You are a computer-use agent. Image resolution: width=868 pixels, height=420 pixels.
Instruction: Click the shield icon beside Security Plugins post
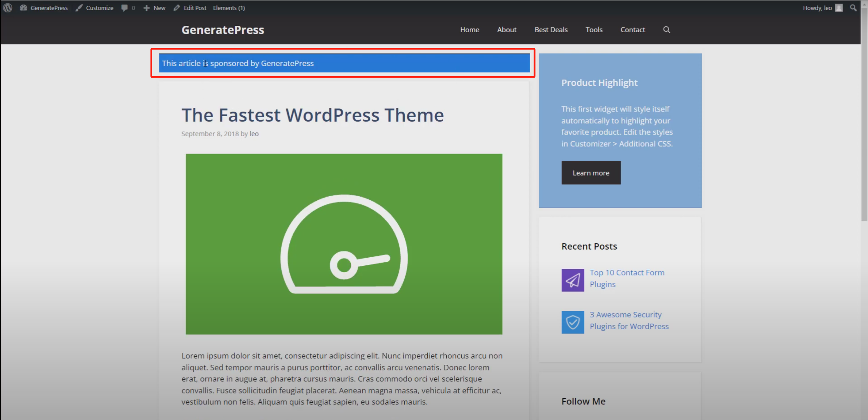tap(573, 322)
